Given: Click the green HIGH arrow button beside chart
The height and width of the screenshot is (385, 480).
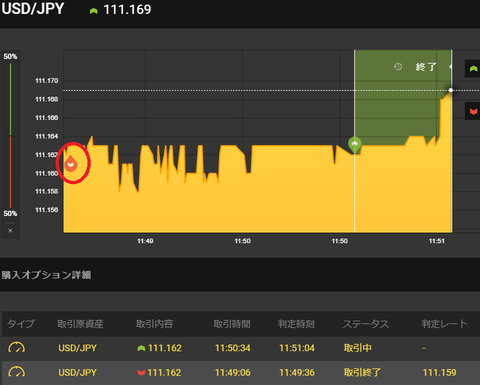Looking at the screenshot, I should pos(473,69).
